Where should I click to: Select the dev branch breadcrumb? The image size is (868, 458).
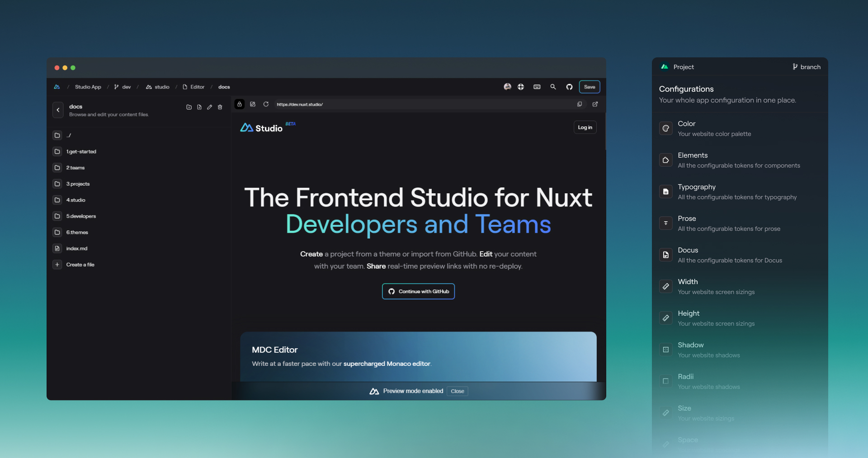tap(123, 87)
